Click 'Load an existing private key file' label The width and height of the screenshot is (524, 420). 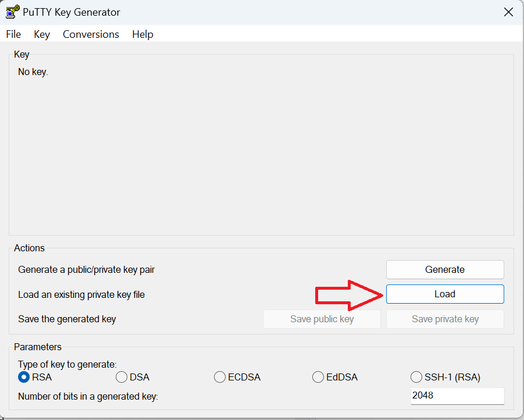(x=81, y=294)
